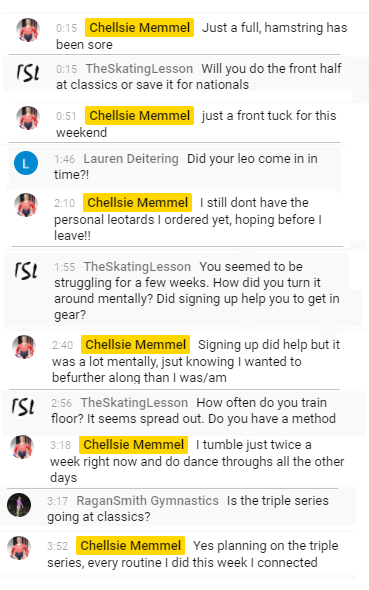Viewport: 369px width, 590px height.
Task: Click TheSkatingLesson logo beside front half question
Action: [x=28, y=72]
